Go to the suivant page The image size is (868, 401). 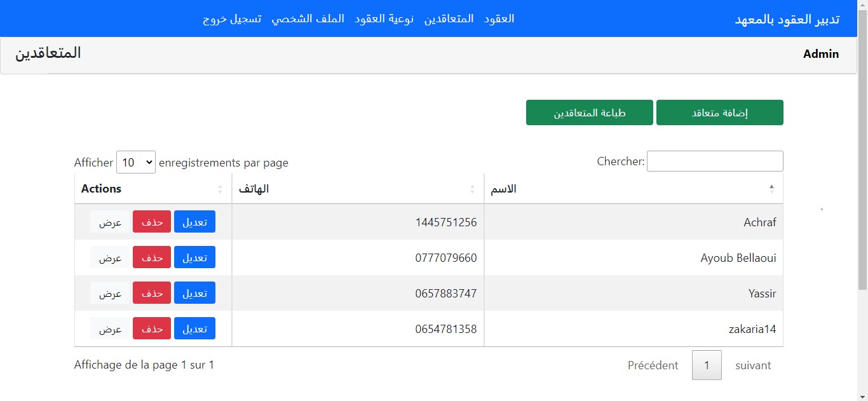[753, 365]
